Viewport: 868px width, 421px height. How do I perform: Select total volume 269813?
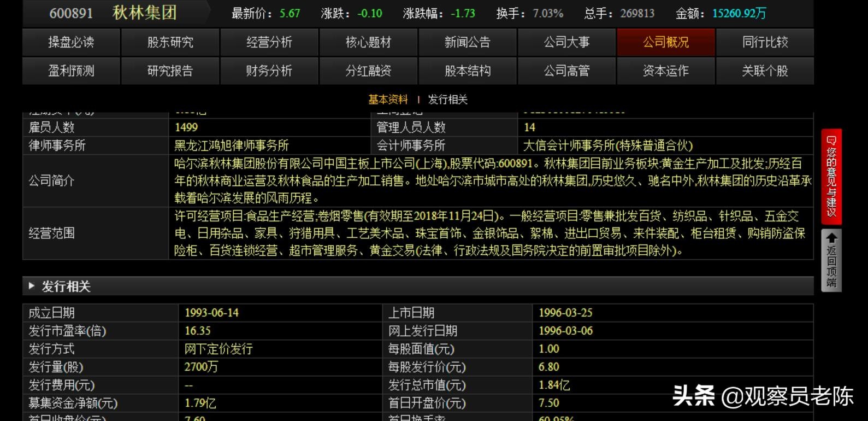637,13
